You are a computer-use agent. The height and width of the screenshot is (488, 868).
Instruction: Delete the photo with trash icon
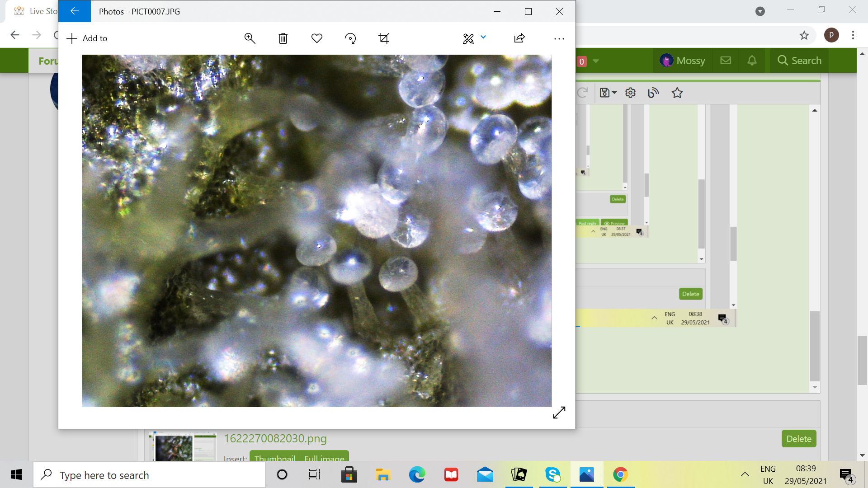(x=283, y=38)
